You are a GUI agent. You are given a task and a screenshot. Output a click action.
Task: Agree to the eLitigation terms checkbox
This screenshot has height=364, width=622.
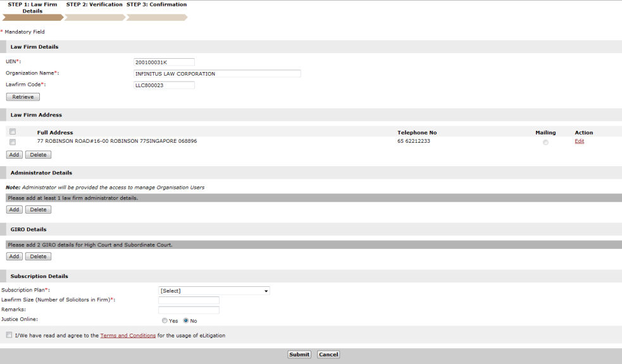9,335
